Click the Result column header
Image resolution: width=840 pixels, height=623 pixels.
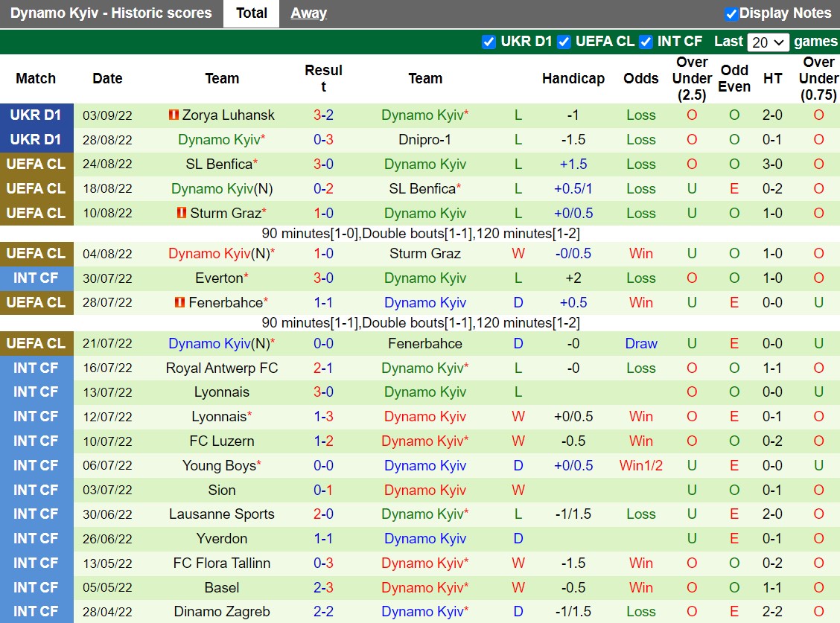(x=324, y=78)
